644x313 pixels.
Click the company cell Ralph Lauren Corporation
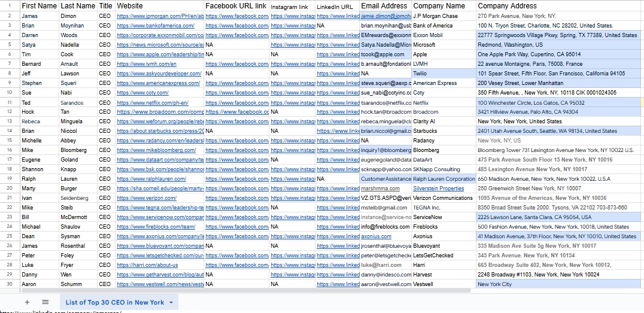(x=444, y=179)
